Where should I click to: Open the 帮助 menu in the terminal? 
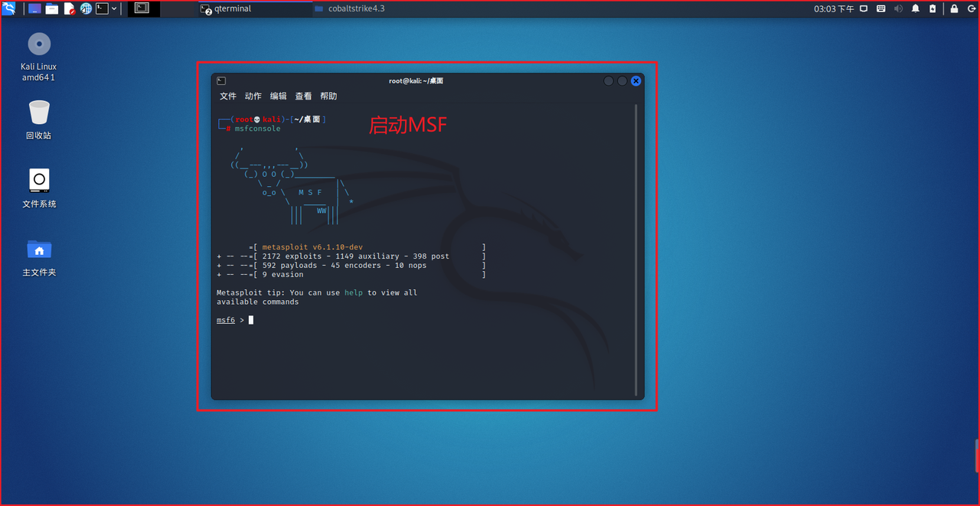pos(328,96)
